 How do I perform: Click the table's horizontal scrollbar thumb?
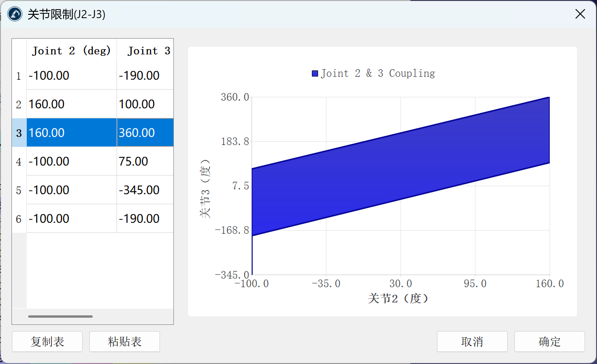click(x=60, y=316)
